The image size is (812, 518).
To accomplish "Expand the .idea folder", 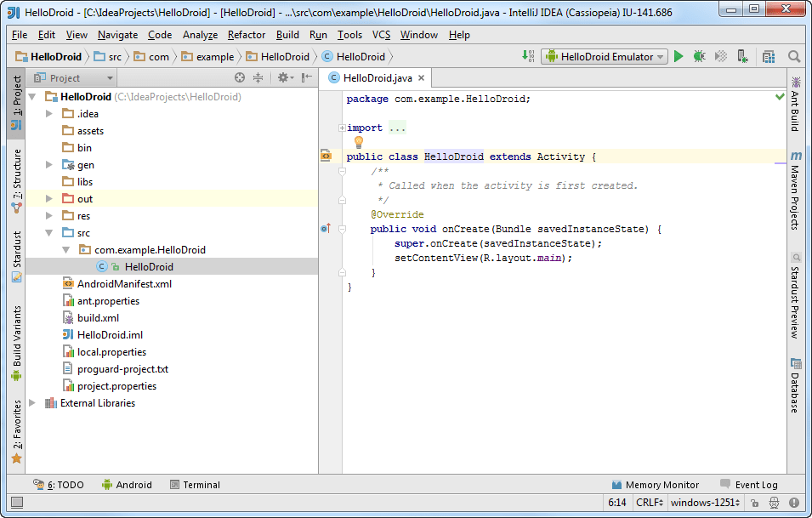I will pos(49,113).
